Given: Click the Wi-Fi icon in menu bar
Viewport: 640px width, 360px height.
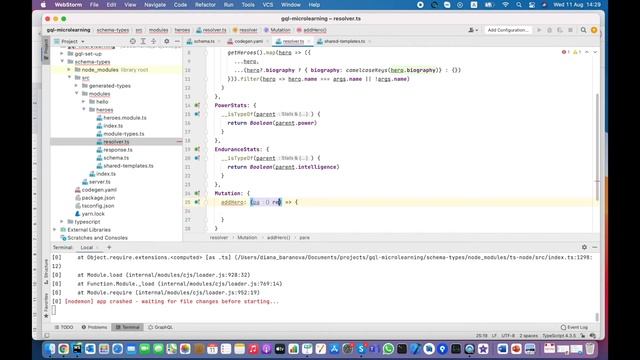Looking at the screenshot, I should (505, 5).
